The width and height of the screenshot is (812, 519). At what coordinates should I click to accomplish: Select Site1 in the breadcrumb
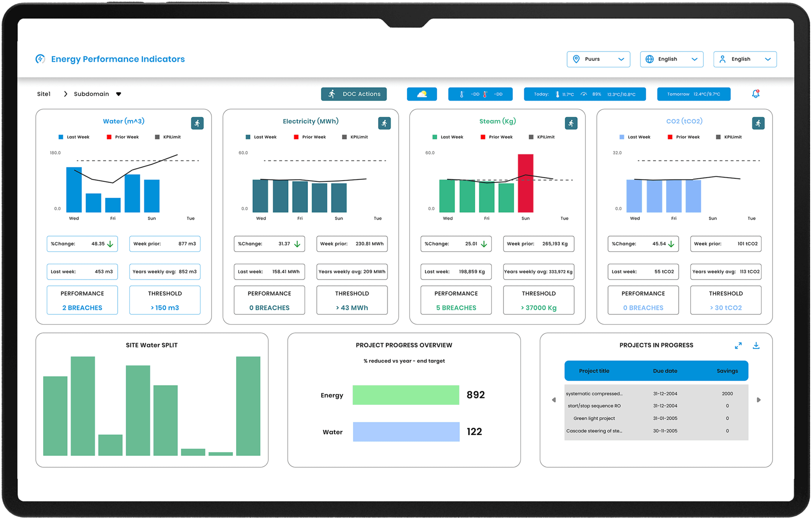(44, 94)
